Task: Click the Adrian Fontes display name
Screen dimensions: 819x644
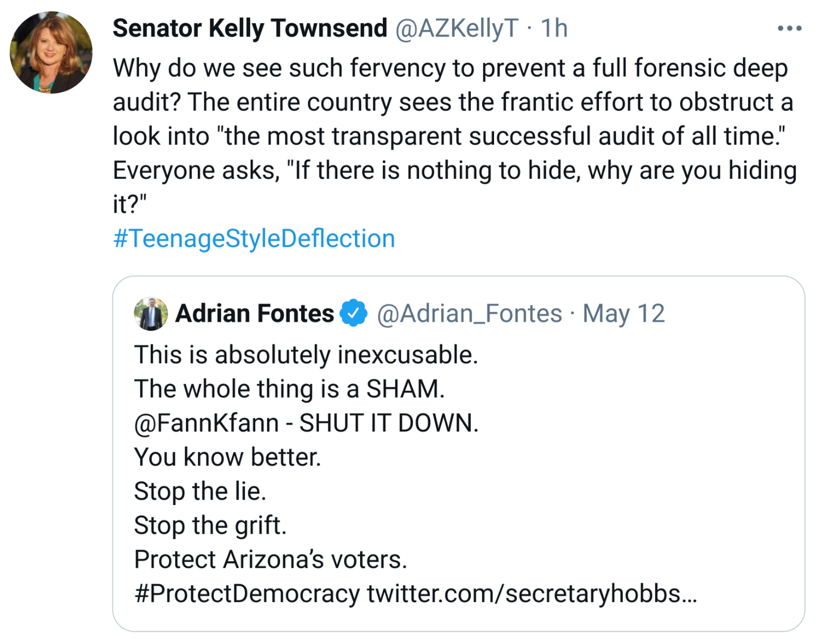Action: tap(255, 314)
